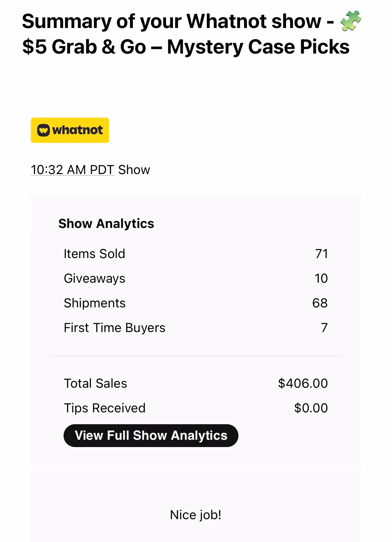Image resolution: width=392 pixels, height=542 pixels.
Task: Open View Full Show Analytics button
Action: pyautogui.click(x=151, y=435)
